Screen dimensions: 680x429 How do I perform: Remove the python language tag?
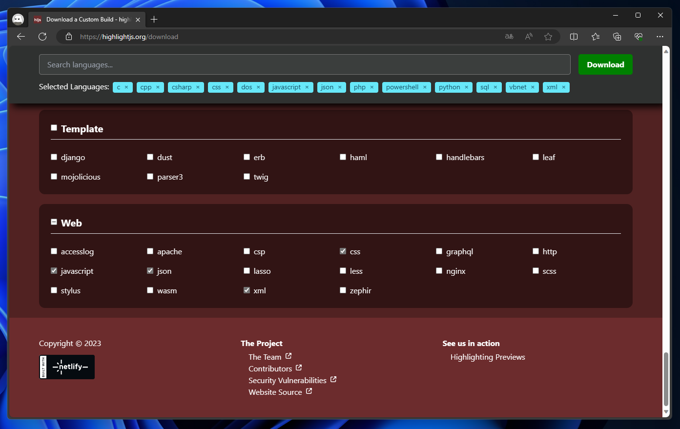(x=466, y=87)
